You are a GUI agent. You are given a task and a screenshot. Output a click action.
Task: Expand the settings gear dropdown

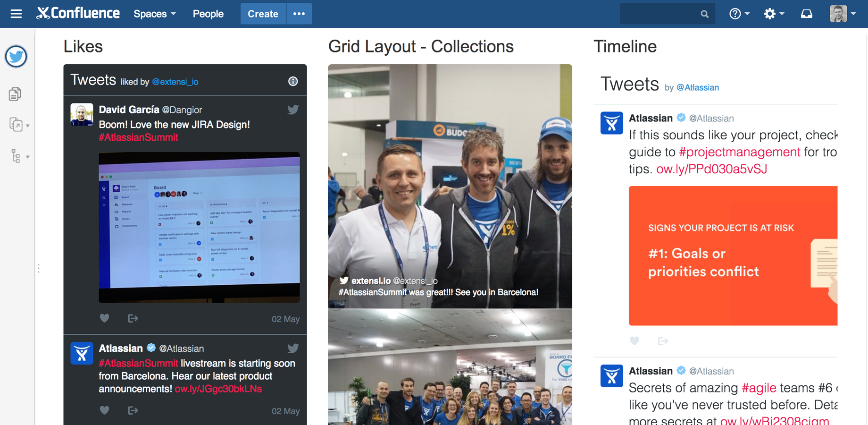click(x=773, y=14)
